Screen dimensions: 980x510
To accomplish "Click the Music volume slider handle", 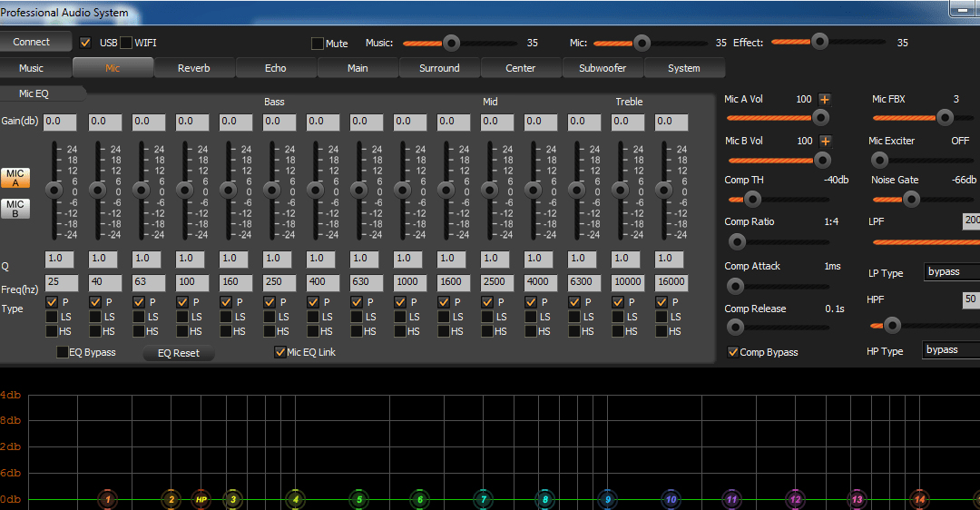I will (x=450, y=43).
